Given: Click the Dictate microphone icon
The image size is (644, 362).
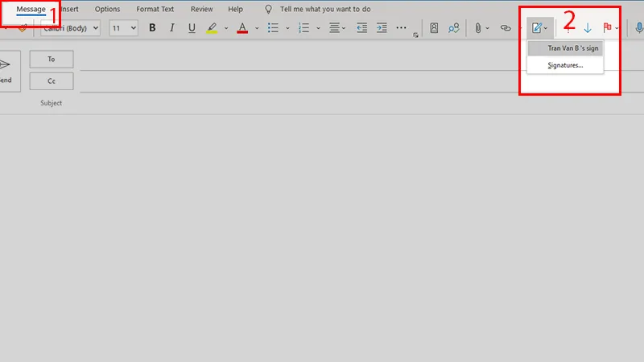Looking at the screenshot, I should tap(638, 28).
